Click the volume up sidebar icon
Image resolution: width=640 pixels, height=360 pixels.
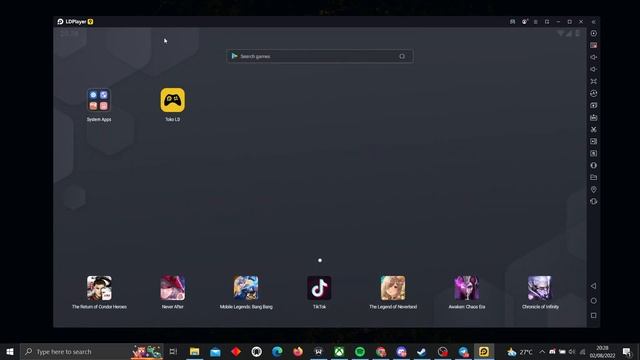tap(593, 57)
